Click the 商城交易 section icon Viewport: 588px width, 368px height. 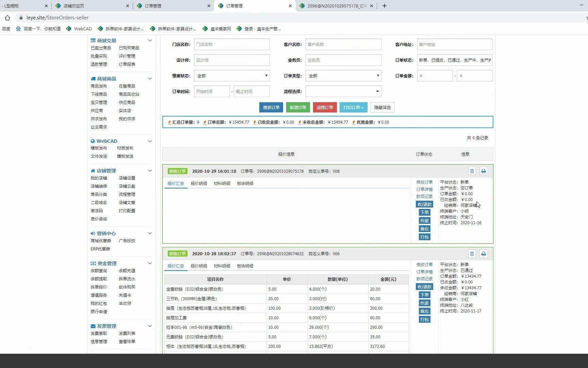click(93, 41)
